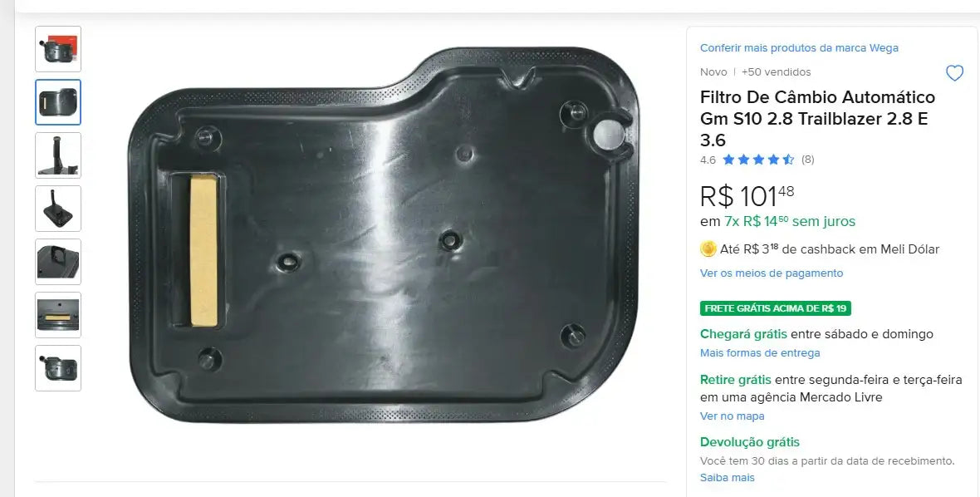Screen dimensions: 980x497
Task: Select last thumbnail in image gallery
Action: [58, 367]
